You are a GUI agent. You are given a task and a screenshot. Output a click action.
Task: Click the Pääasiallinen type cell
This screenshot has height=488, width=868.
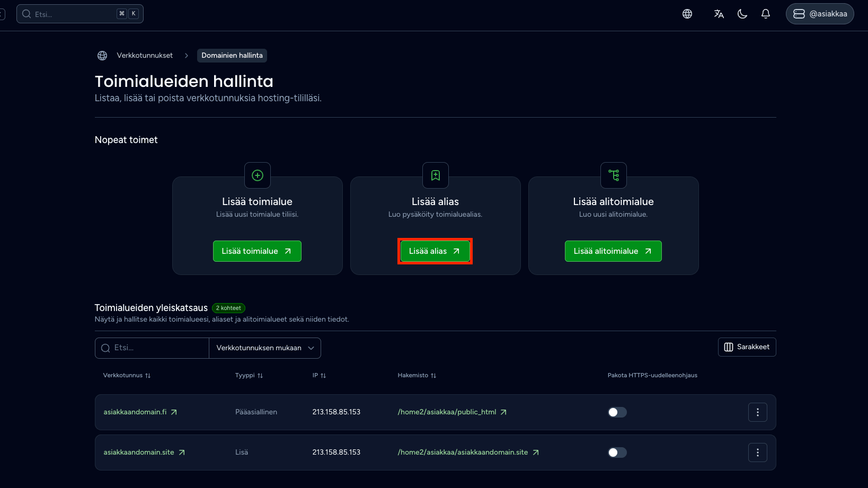point(256,412)
